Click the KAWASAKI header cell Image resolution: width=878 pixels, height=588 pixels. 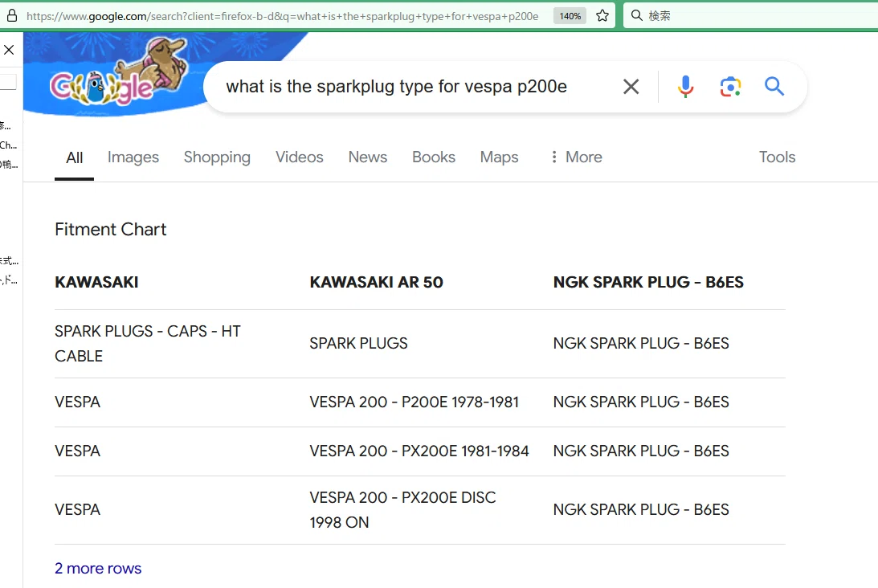97,282
